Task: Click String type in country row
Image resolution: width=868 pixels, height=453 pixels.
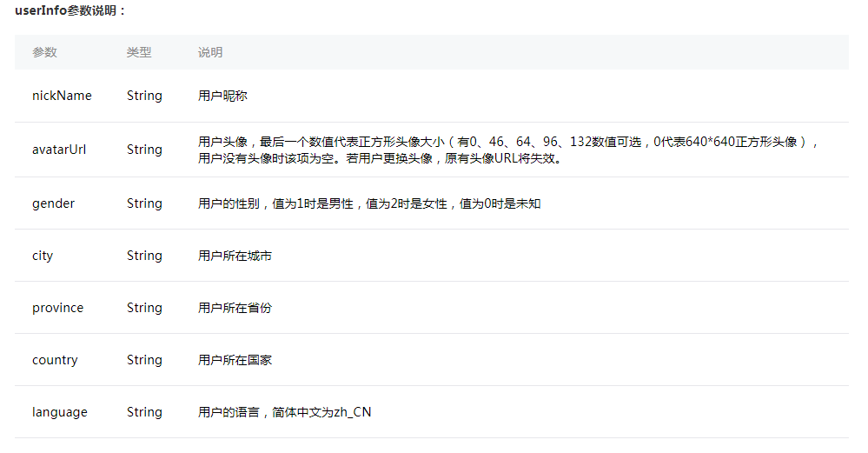Action: point(144,360)
